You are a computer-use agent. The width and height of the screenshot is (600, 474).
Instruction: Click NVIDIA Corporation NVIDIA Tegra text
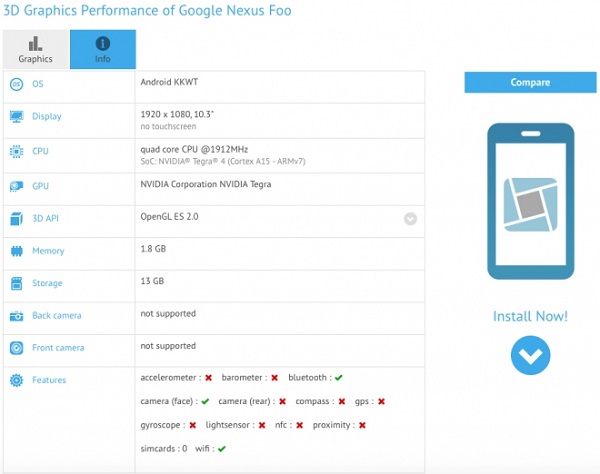[x=206, y=184]
